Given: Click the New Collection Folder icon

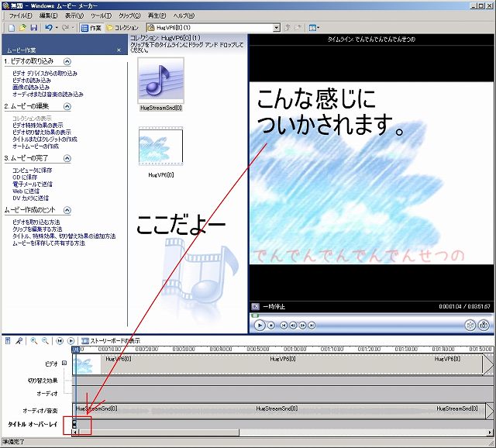Looking at the screenshot, I should tap(298, 28).
